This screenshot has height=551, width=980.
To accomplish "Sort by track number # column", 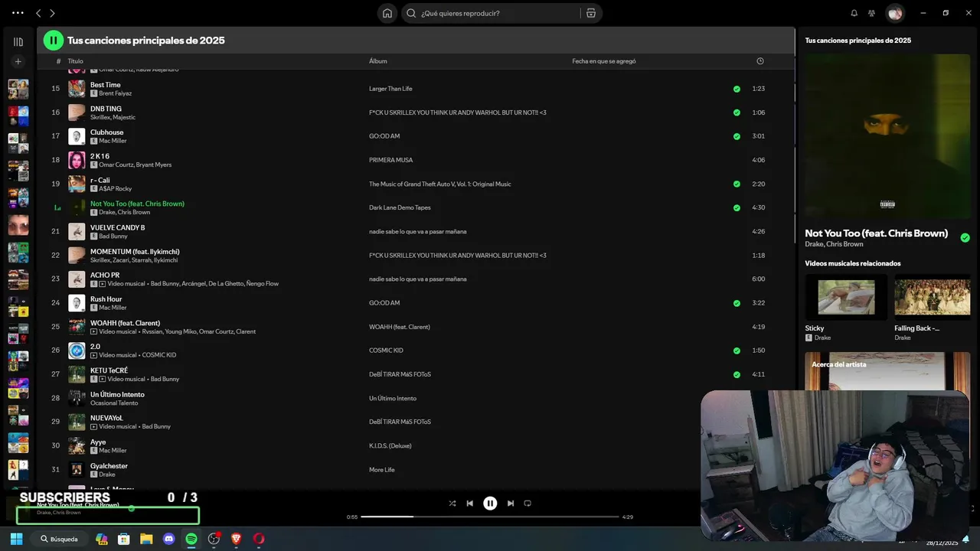I will tap(58, 61).
